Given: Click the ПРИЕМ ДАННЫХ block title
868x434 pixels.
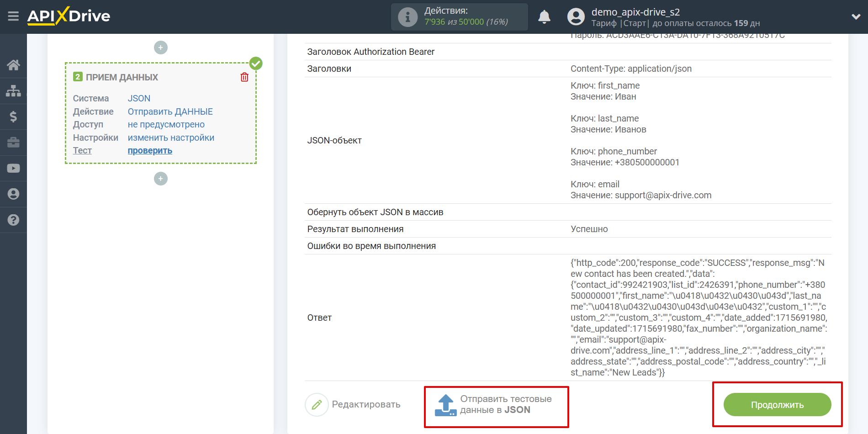Looking at the screenshot, I should point(122,77).
